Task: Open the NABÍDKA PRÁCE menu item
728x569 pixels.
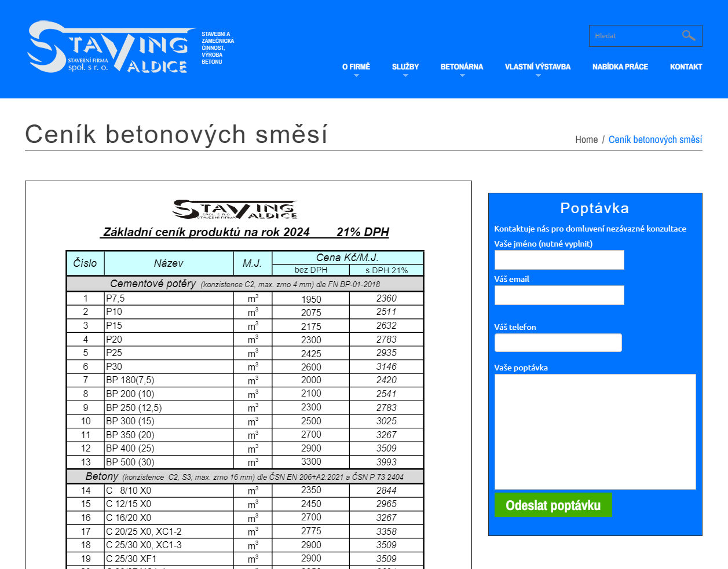Action: click(x=620, y=67)
